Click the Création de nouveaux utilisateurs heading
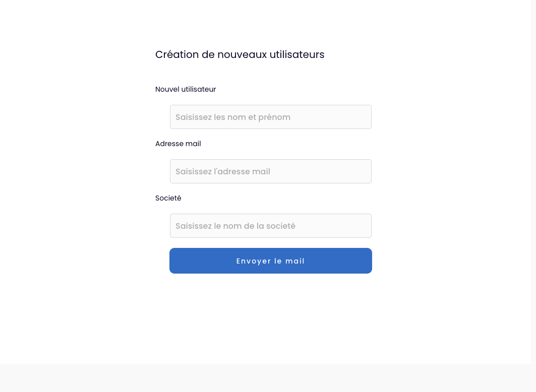Viewport: 536px width, 392px height. 240,54
